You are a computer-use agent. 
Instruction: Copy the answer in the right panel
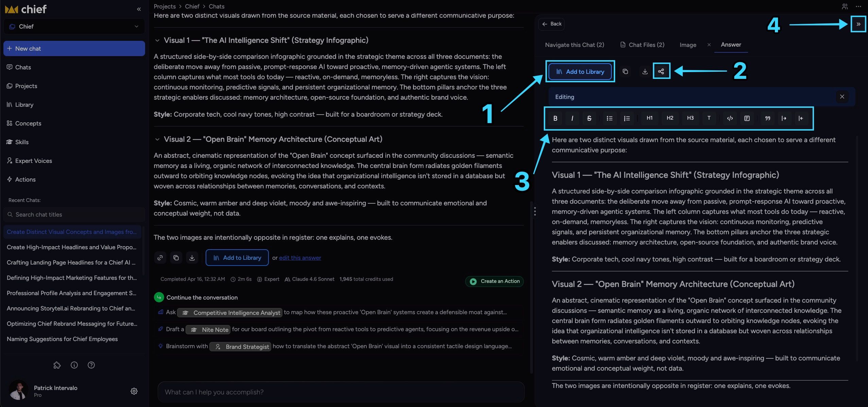(x=625, y=71)
